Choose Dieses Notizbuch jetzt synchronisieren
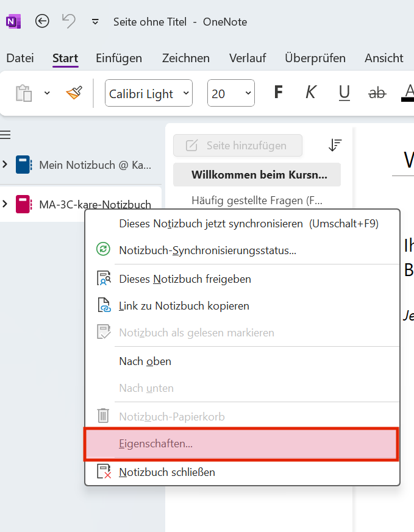Image resolution: width=414 pixels, height=532 pixels. pyautogui.click(x=242, y=224)
